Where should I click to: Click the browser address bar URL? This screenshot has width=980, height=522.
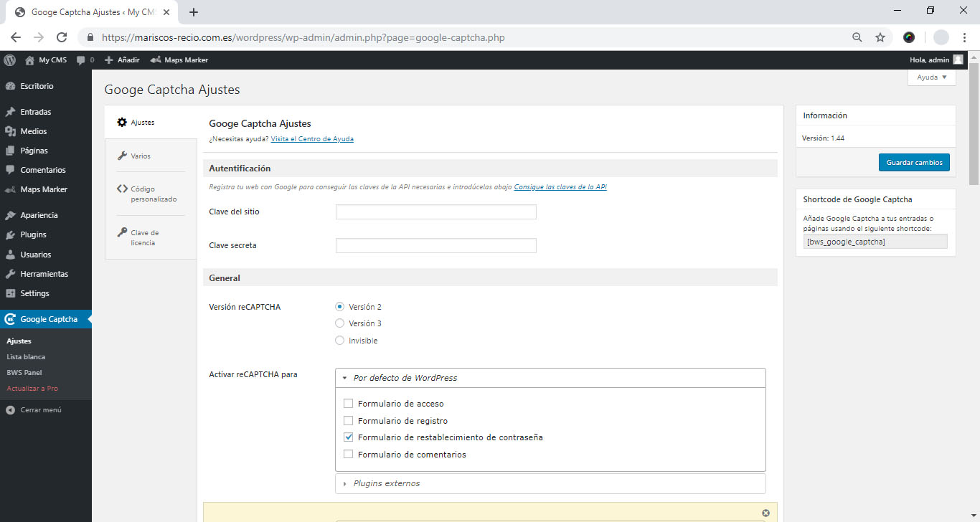[x=303, y=37]
